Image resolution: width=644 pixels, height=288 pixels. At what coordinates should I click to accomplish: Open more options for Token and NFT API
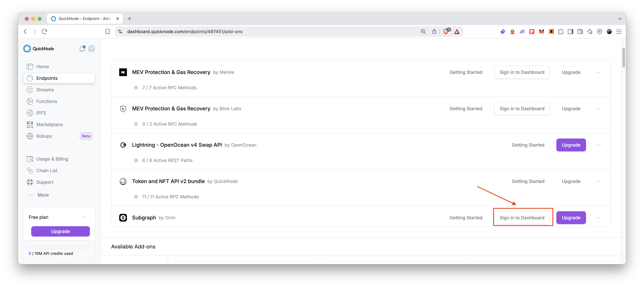click(599, 181)
